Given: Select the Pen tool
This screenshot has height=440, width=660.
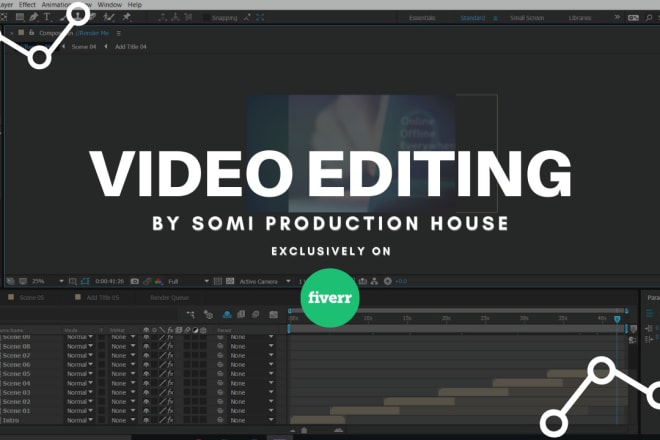Looking at the screenshot, I should tap(33, 17).
